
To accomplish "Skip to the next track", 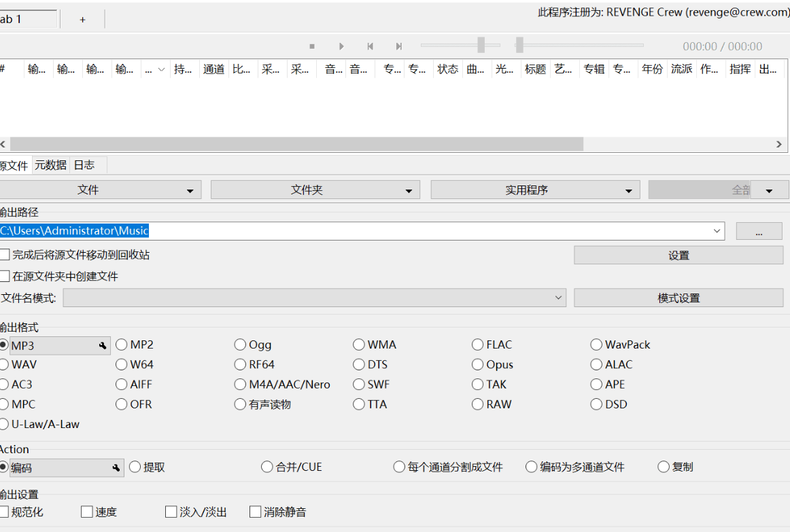I will point(399,46).
